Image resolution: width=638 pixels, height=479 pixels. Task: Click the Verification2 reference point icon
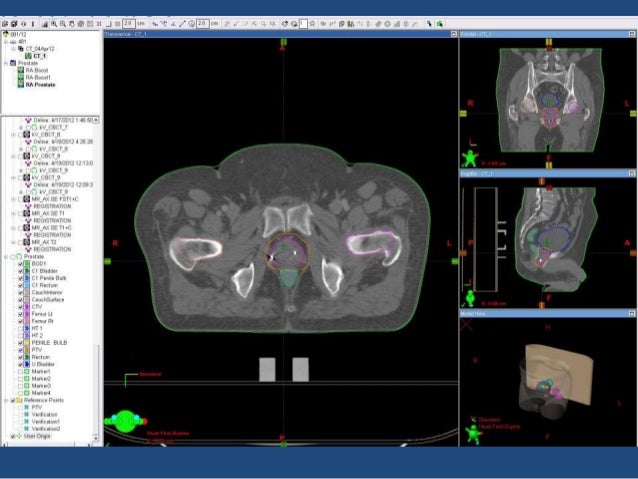pos(27,429)
